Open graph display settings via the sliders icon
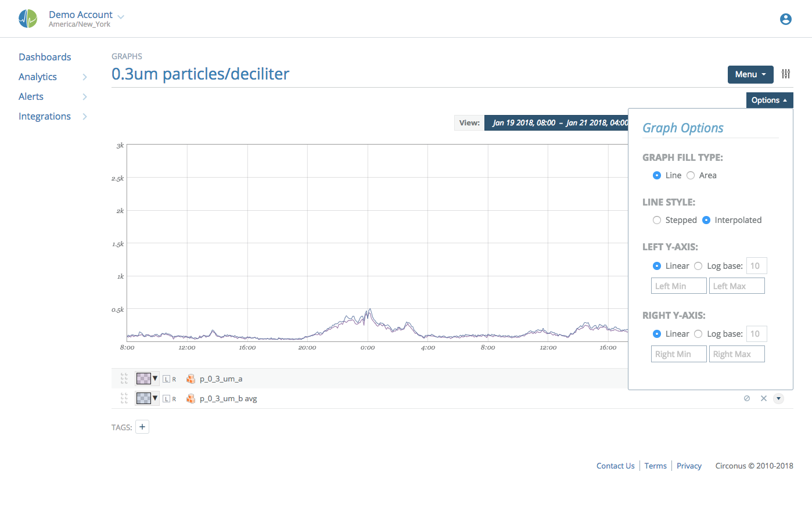The height and width of the screenshot is (515, 812). click(x=786, y=74)
